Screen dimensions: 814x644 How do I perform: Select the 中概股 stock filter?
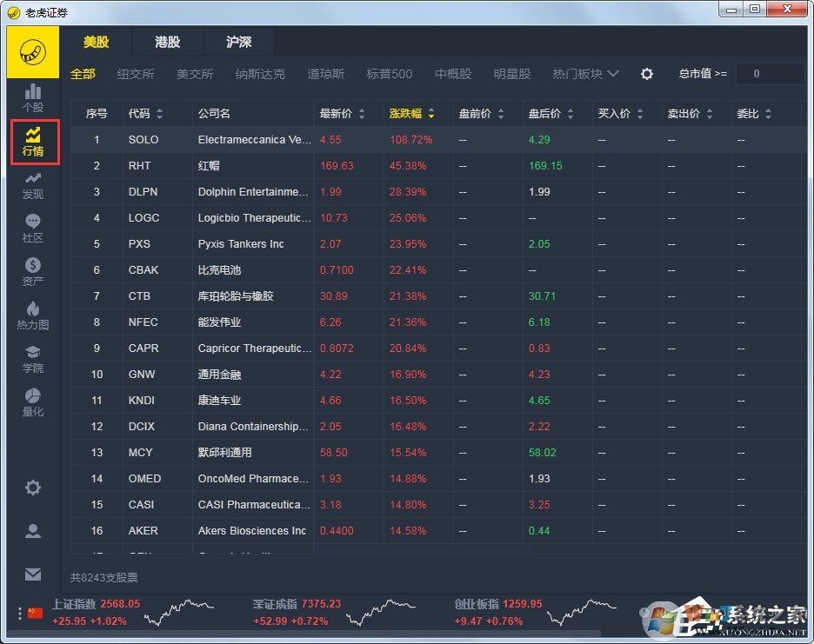click(x=452, y=74)
